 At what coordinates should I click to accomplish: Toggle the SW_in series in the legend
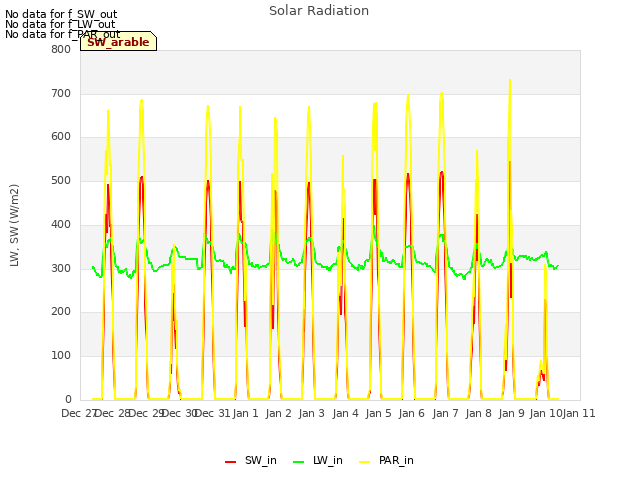[251, 460]
